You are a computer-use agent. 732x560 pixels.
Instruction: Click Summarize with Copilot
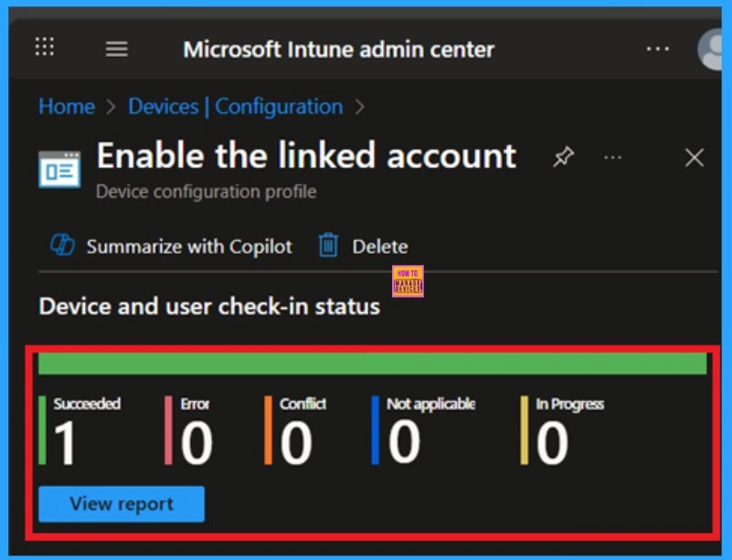(189, 247)
